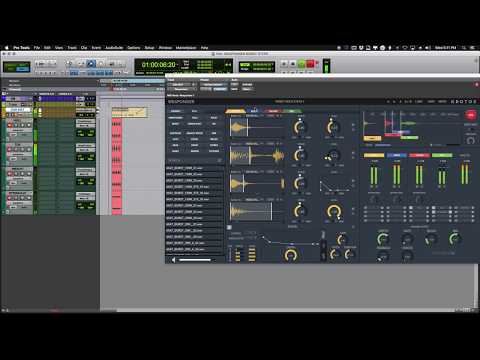The image size is (480, 360).
Task: Open the Pro Tools File menu
Action: point(37,48)
